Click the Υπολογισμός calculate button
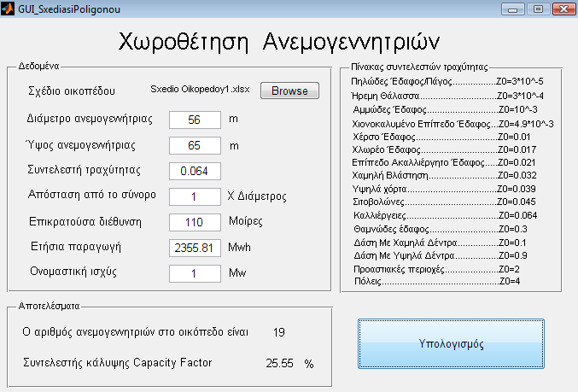The width and height of the screenshot is (578, 392). click(451, 343)
